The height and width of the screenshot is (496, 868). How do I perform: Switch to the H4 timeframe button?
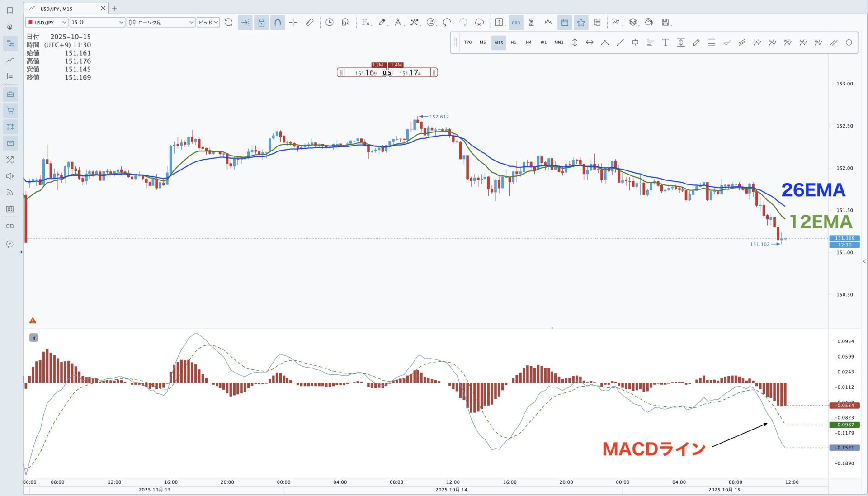pyautogui.click(x=528, y=43)
